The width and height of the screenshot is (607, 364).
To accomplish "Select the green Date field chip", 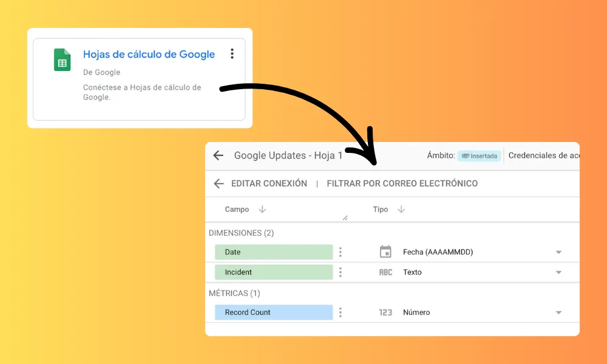I will point(274,252).
